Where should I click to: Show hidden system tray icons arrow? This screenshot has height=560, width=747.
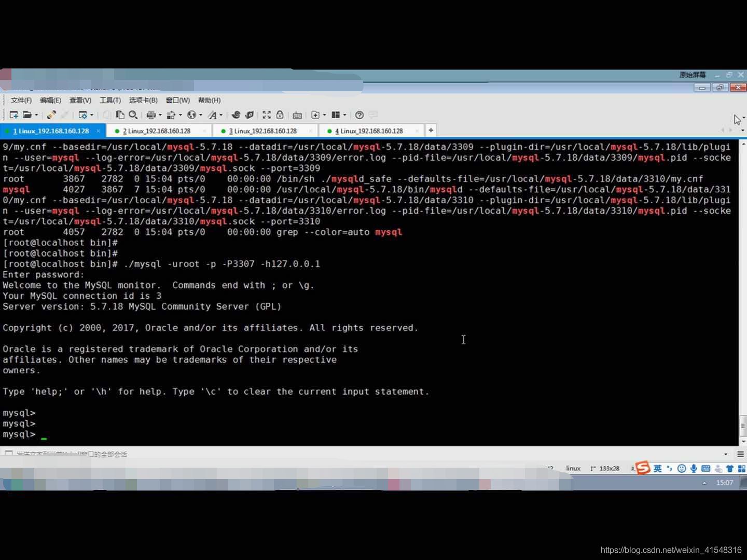click(x=704, y=483)
